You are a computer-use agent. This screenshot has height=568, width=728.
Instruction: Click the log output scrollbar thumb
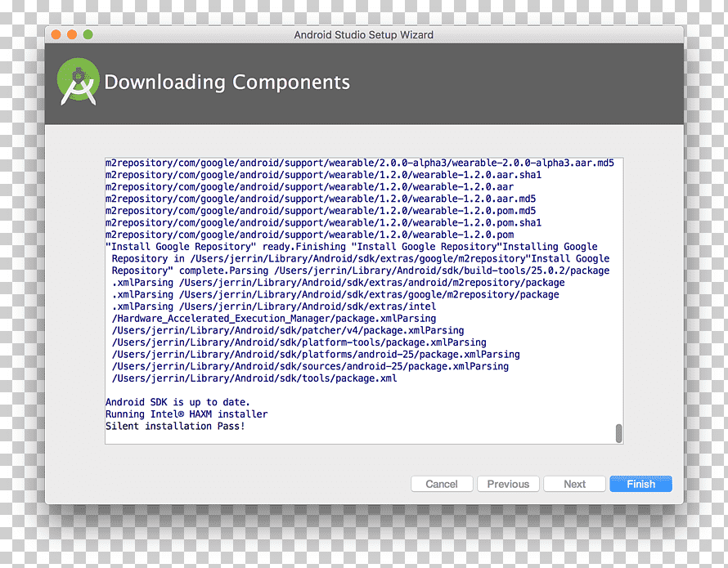click(x=618, y=433)
